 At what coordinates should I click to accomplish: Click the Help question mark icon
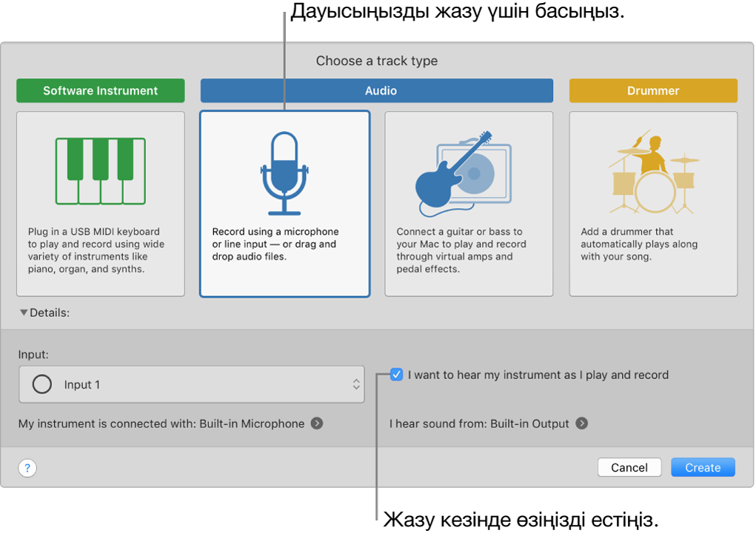click(x=27, y=467)
